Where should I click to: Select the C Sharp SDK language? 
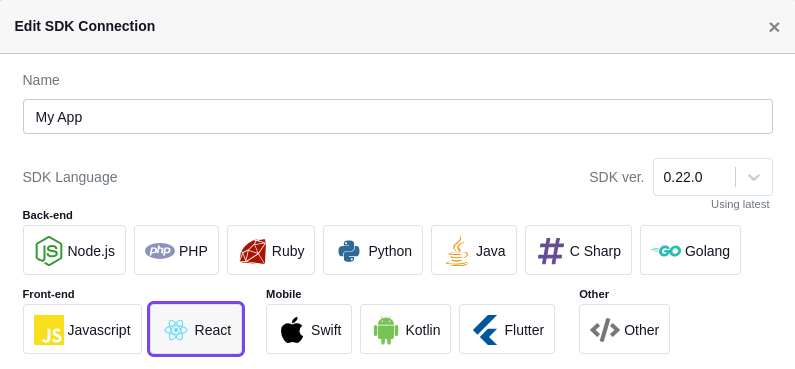pyautogui.click(x=578, y=250)
